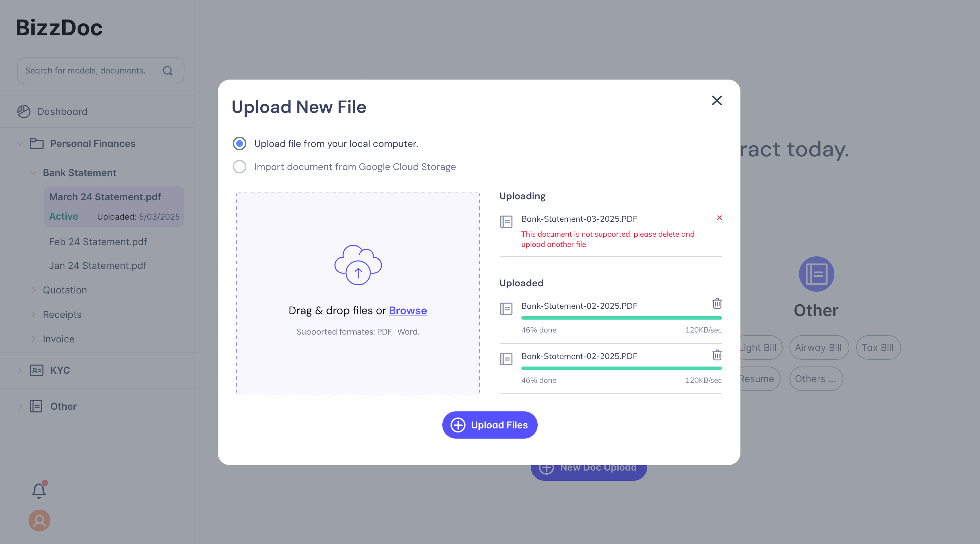980x544 pixels.
Task: Open Dashboard in the sidebar
Action: (x=62, y=112)
